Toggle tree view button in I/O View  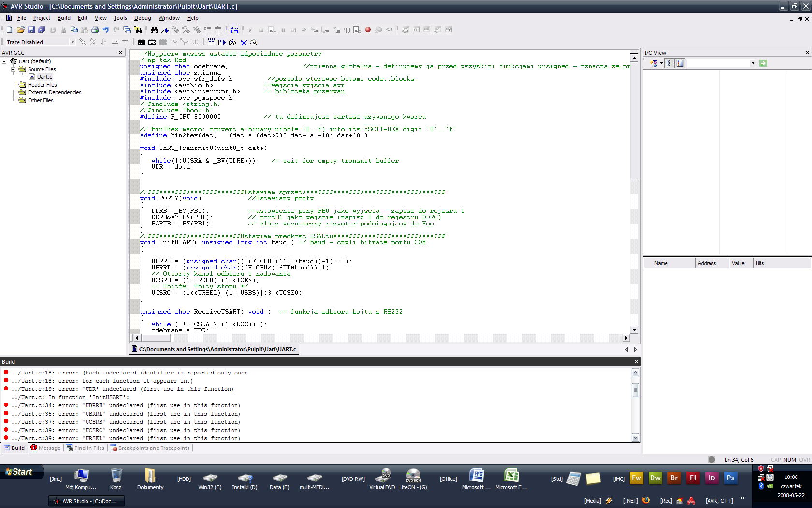click(x=670, y=63)
